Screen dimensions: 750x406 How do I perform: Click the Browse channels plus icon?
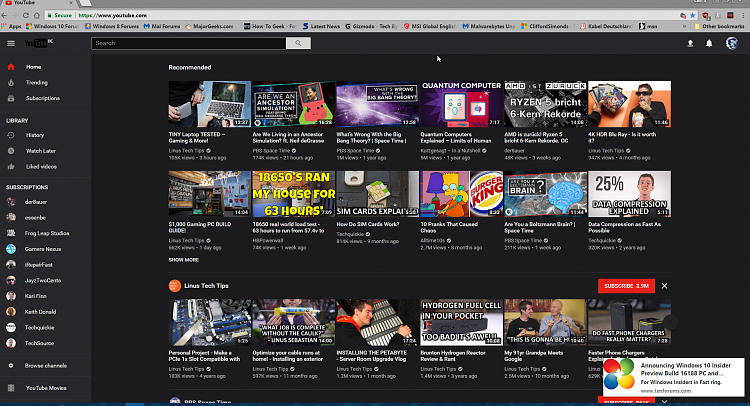[11, 366]
